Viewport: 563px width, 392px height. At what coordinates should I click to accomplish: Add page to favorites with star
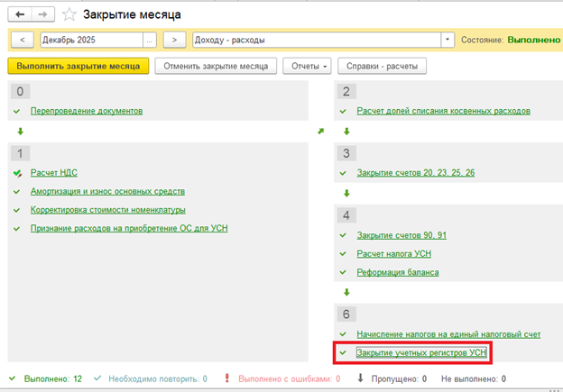coord(69,14)
